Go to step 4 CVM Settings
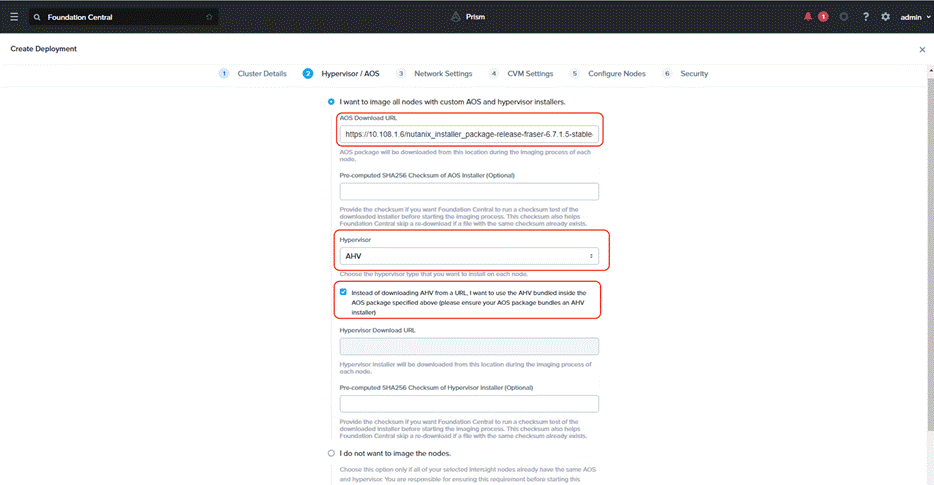 521,73
